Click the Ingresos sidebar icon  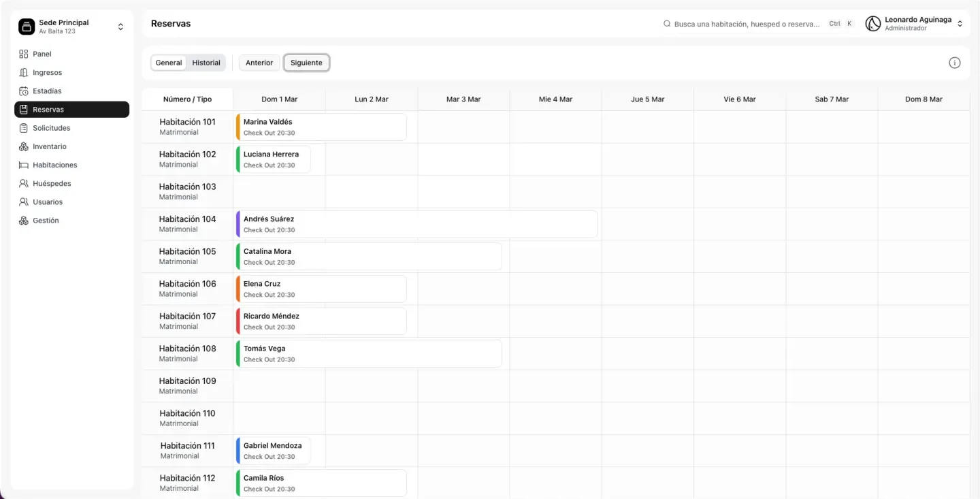24,72
